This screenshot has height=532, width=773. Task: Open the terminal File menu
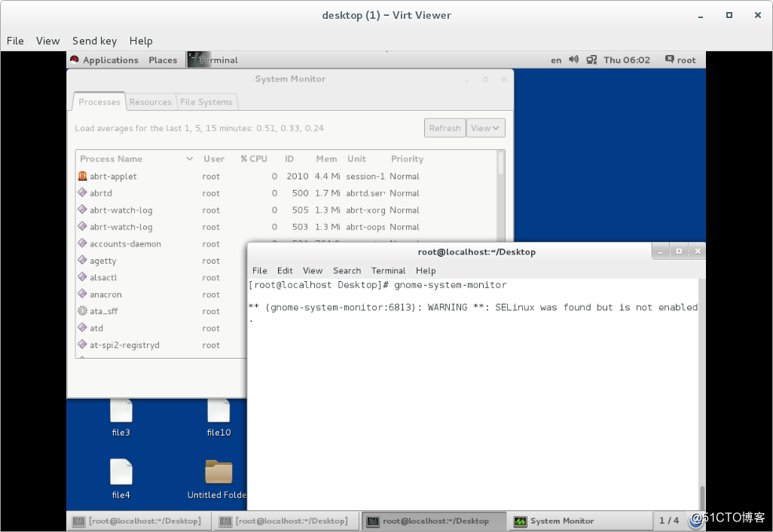259,271
